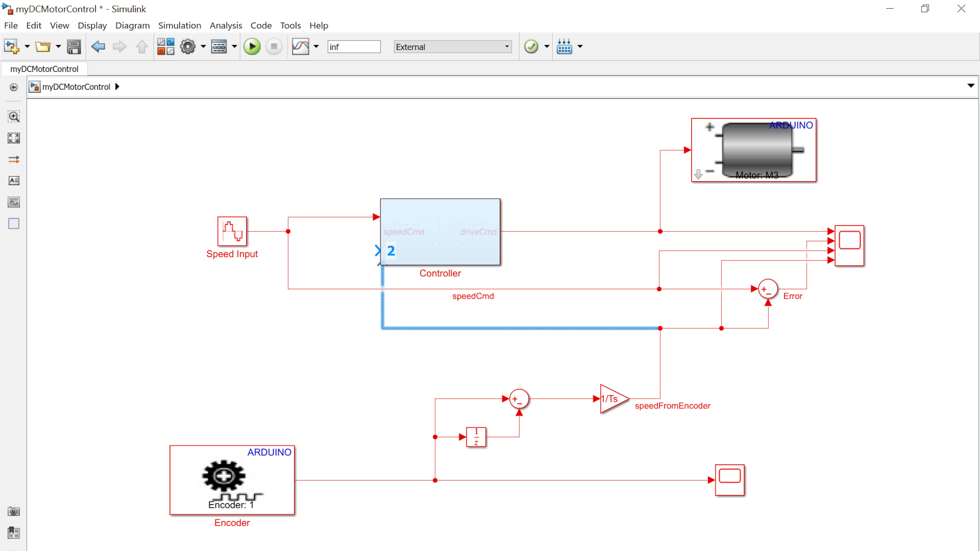Expand the Data Inspector dropdown arrow
Screen dimensions: 980x551
[316, 47]
